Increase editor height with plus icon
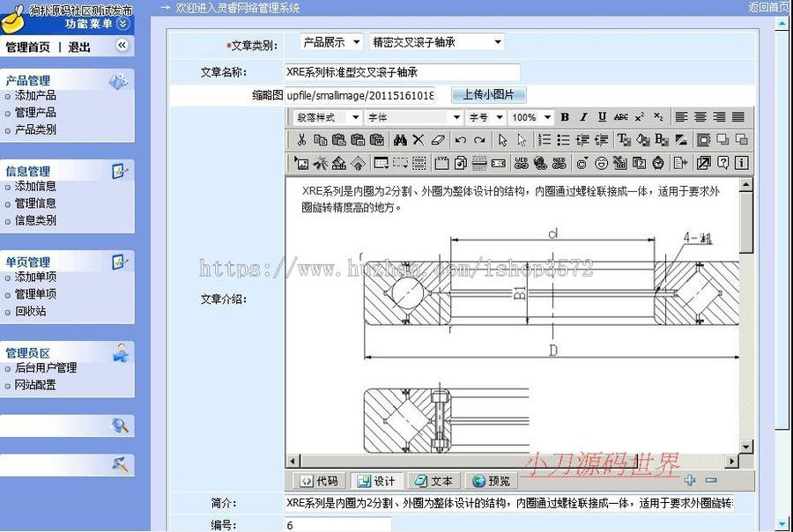793x532 pixels. click(x=689, y=480)
